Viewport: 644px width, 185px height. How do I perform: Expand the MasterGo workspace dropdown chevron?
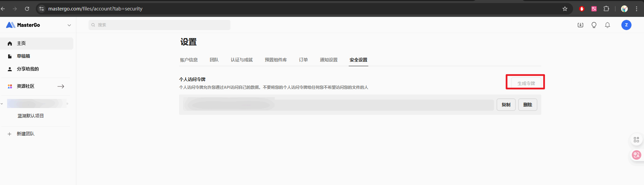[x=69, y=25]
